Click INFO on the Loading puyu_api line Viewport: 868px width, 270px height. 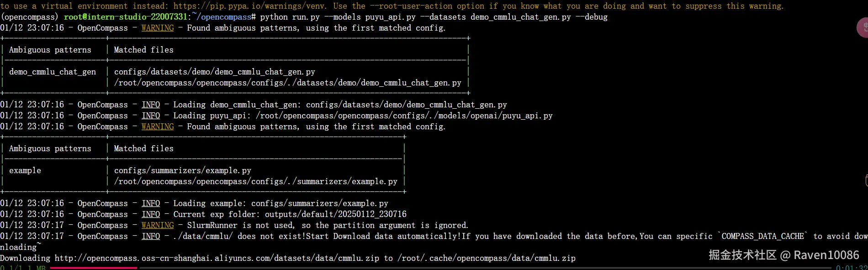pyautogui.click(x=151, y=116)
